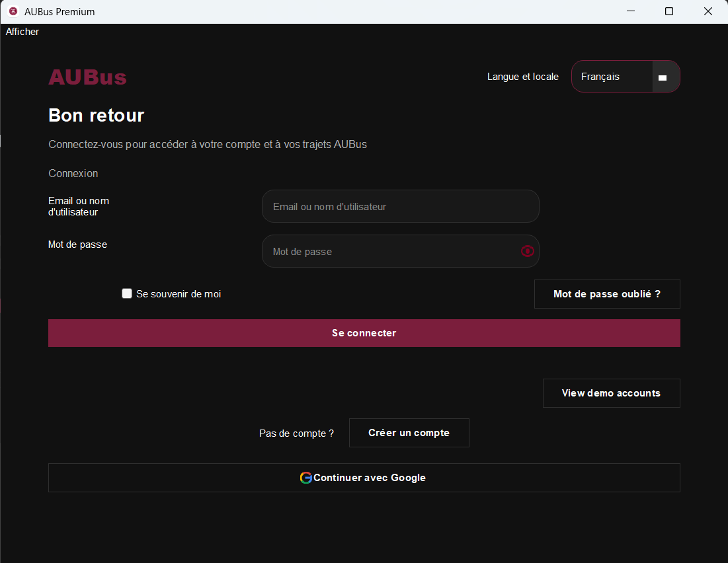The image size is (728, 563).
Task: Click the AUBus Premium app icon in title bar
Action: (x=13, y=11)
